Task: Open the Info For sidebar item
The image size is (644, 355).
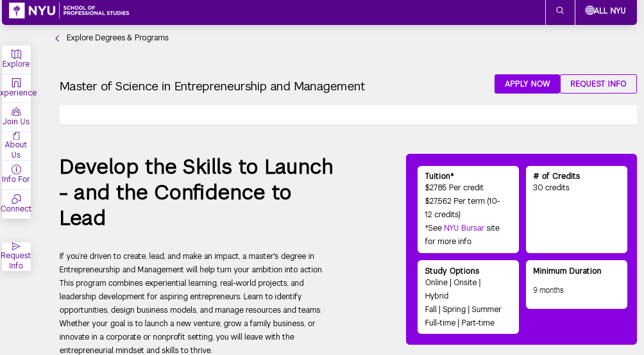Action: pyautogui.click(x=16, y=174)
